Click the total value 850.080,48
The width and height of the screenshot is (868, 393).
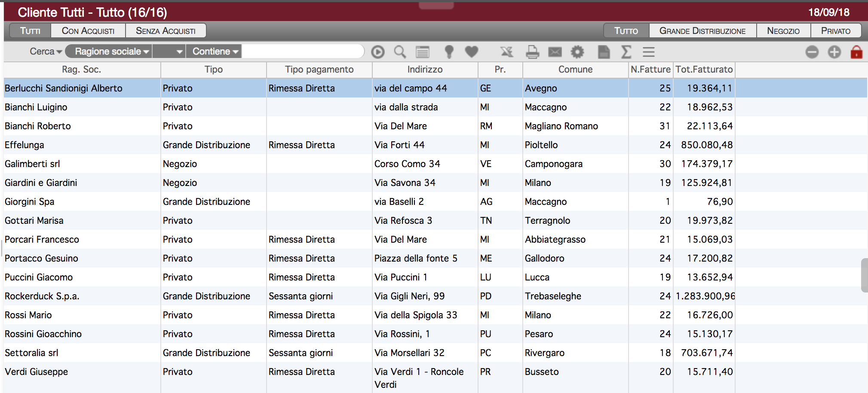[x=707, y=145]
